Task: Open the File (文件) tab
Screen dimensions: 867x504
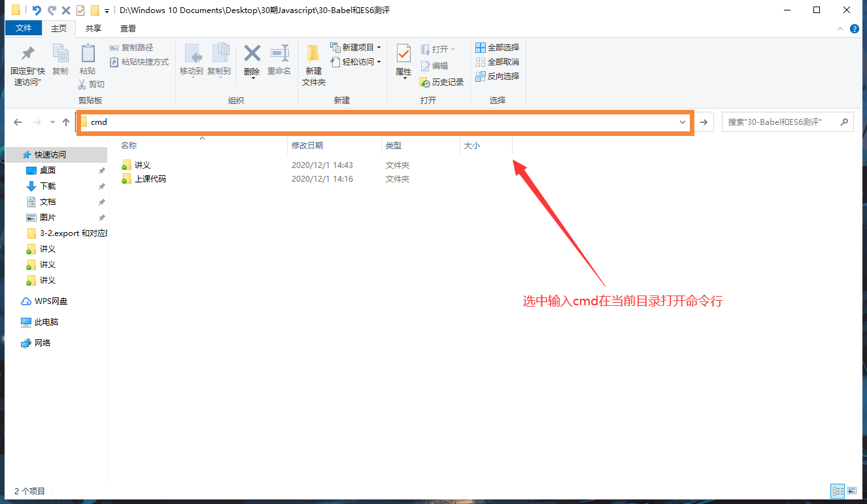Action: click(x=24, y=28)
